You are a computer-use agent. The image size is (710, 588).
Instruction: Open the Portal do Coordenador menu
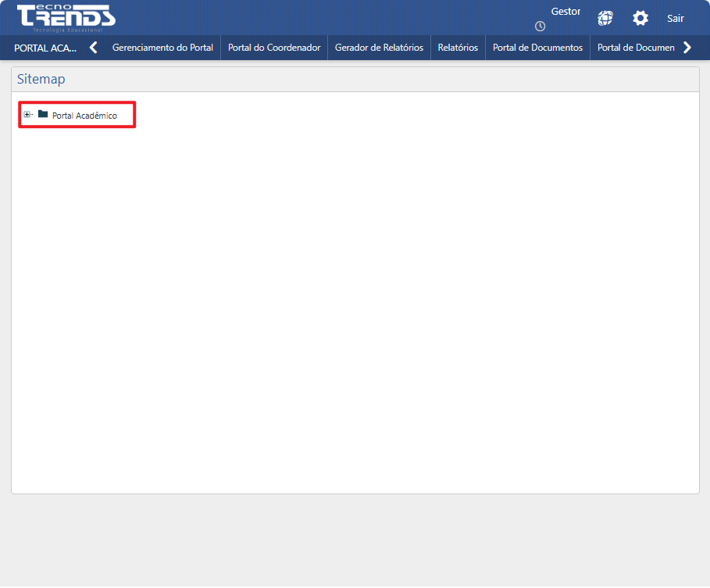273,47
